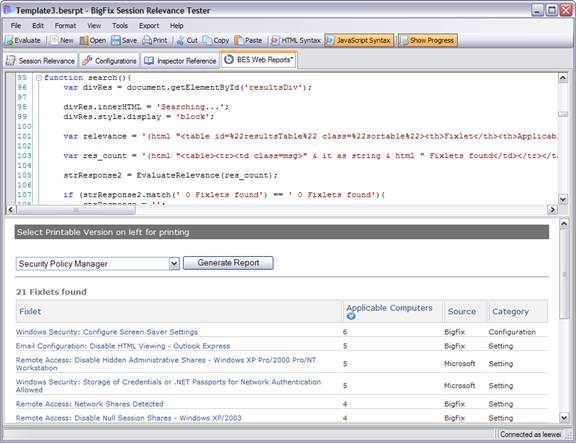Click report pane vertical scrollbar thumb

(564, 274)
